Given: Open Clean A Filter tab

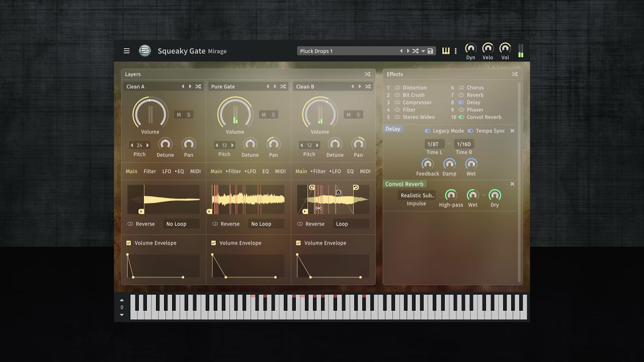Looking at the screenshot, I should (x=150, y=171).
